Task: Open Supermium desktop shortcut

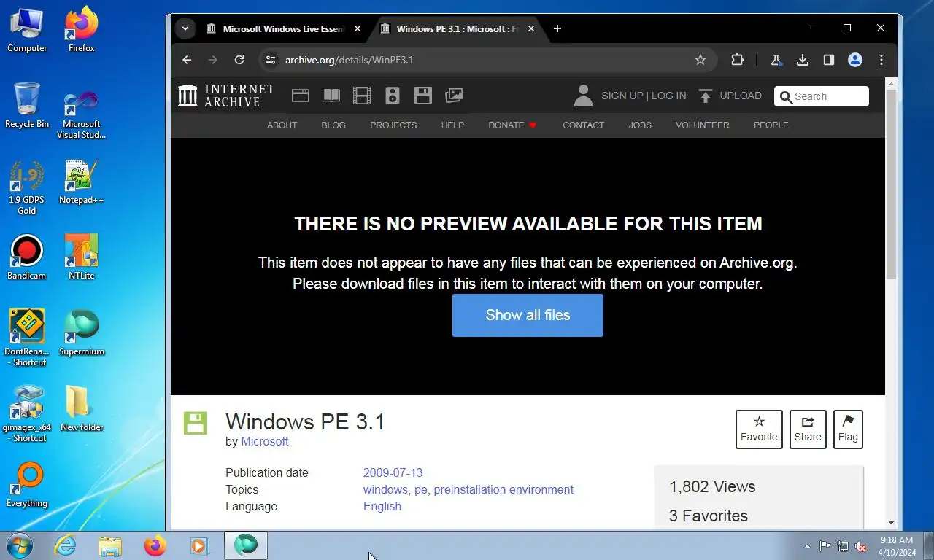Action: 81,333
